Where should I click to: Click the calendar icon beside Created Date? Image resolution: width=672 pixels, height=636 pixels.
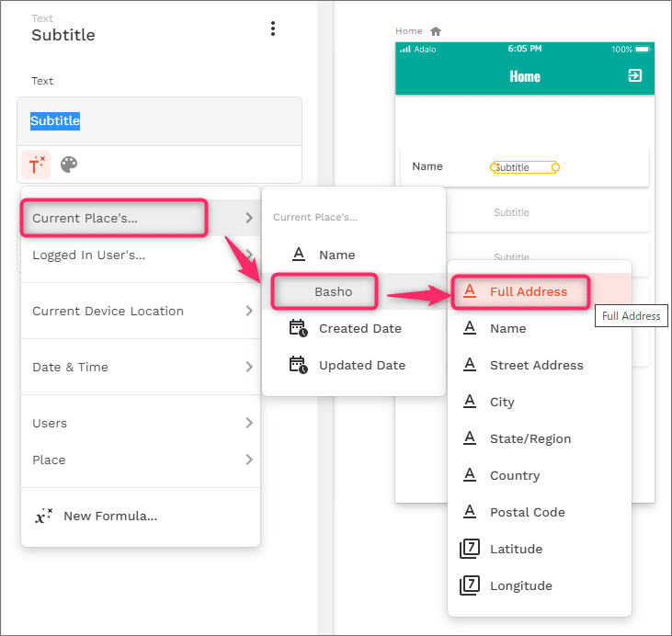click(298, 328)
